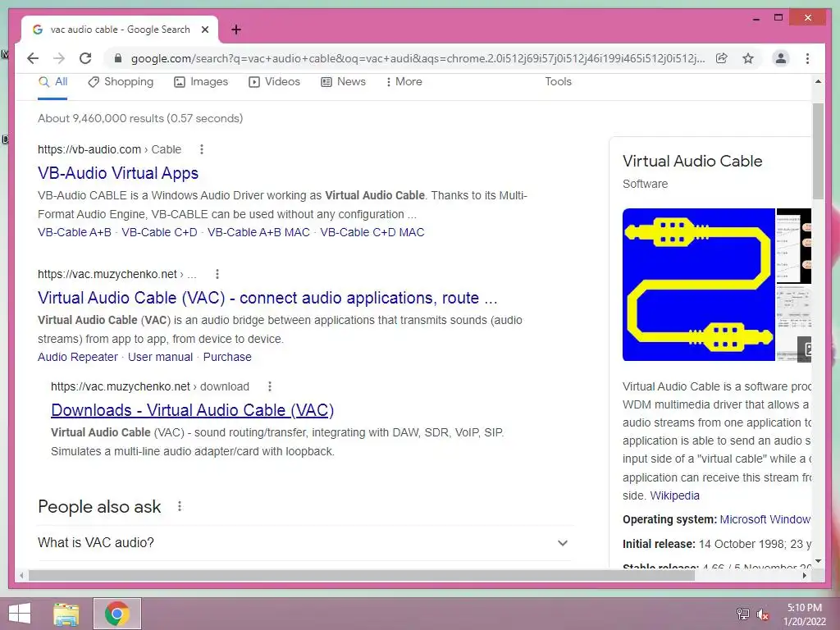Screen dimensions: 840x630
Task: Open options for vb-audio.com result
Action: click(202, 149)
